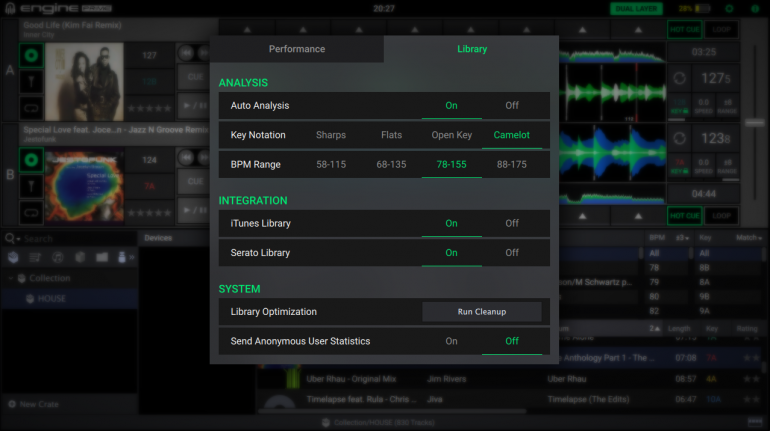This screenshot has width=770, height=431.
Task: Click deck A vinyl mode icon
Action: point(30,54)
